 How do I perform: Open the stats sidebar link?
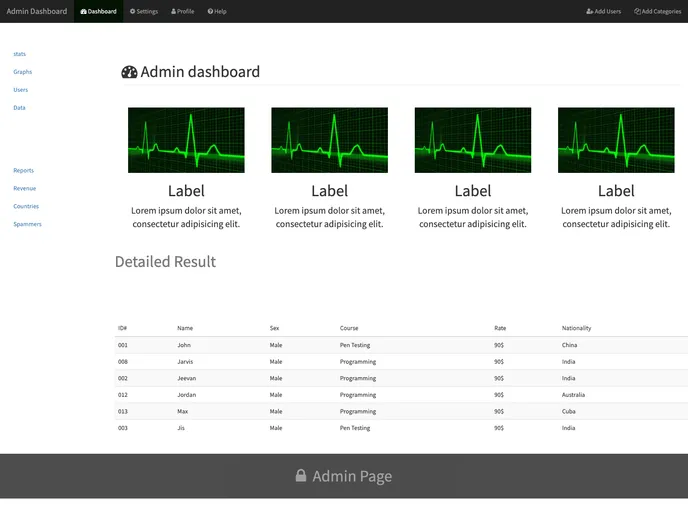(19, 54)
